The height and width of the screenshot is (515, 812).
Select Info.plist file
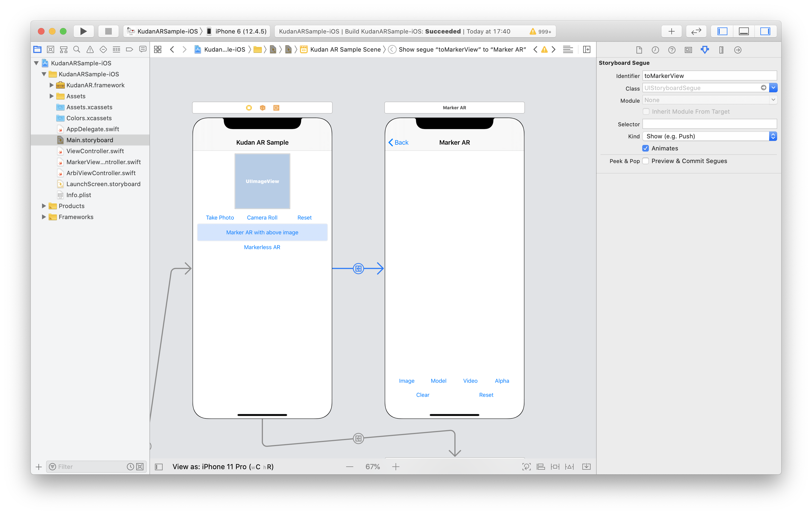[79, 195]
